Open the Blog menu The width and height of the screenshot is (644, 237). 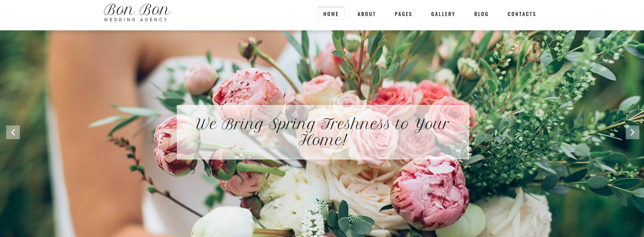coord(481,14)
